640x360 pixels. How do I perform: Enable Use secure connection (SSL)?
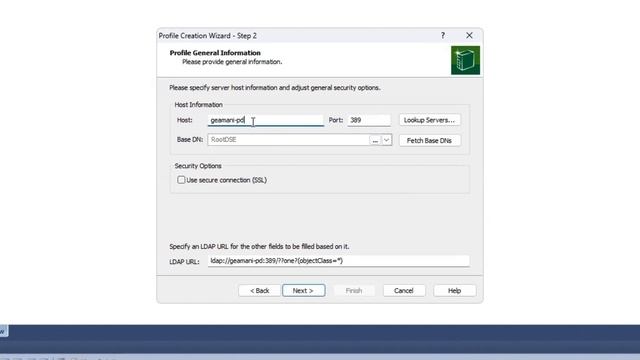[181, 180]
